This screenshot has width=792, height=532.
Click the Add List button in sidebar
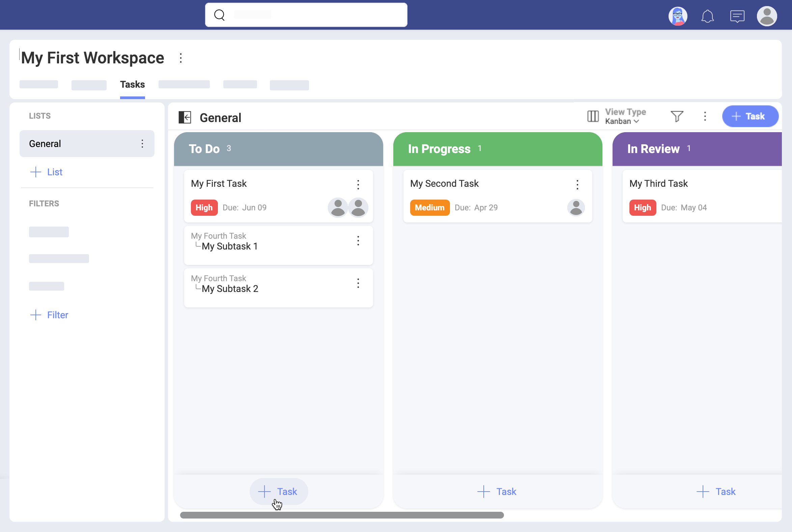tap(46, 172)
